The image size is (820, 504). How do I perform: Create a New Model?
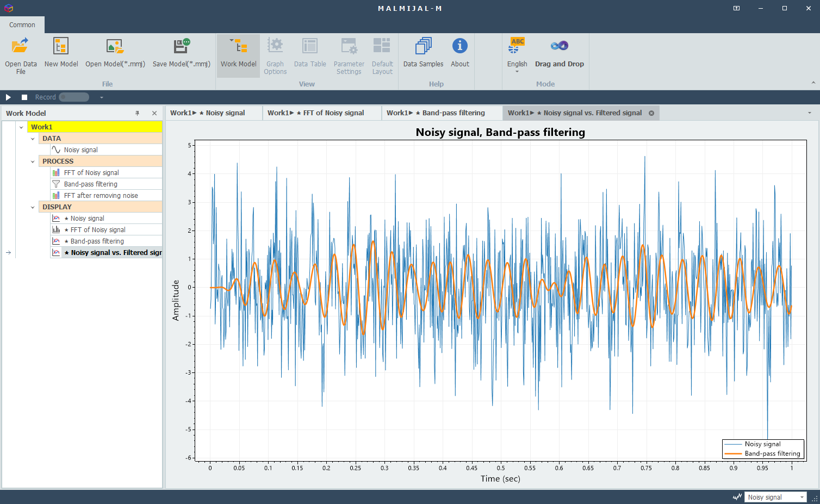[x=61, y=53]
